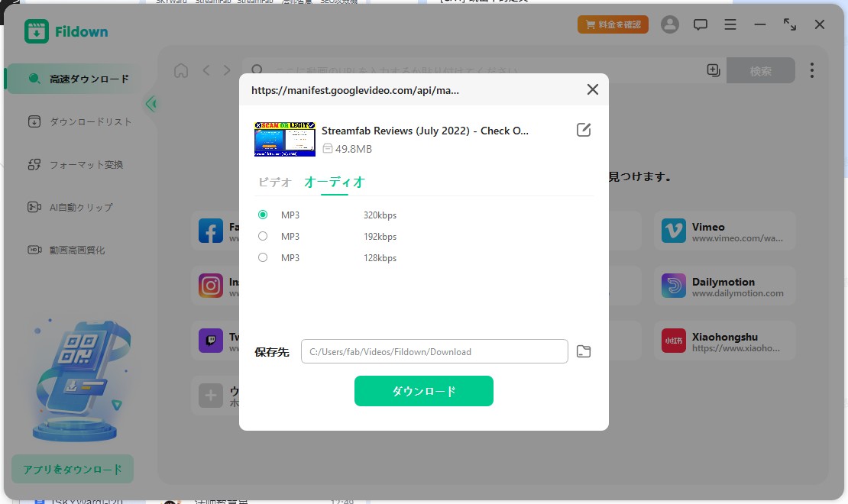The height and width of the screenshot is (504, 848).
Task: Select MP3 192kbps radio option
Action: (x=263, y=236)
